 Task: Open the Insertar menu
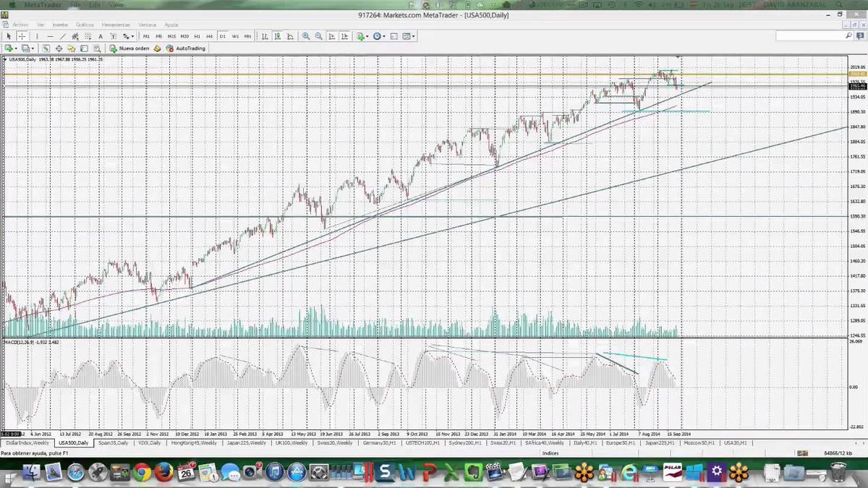tap(60, 25)
